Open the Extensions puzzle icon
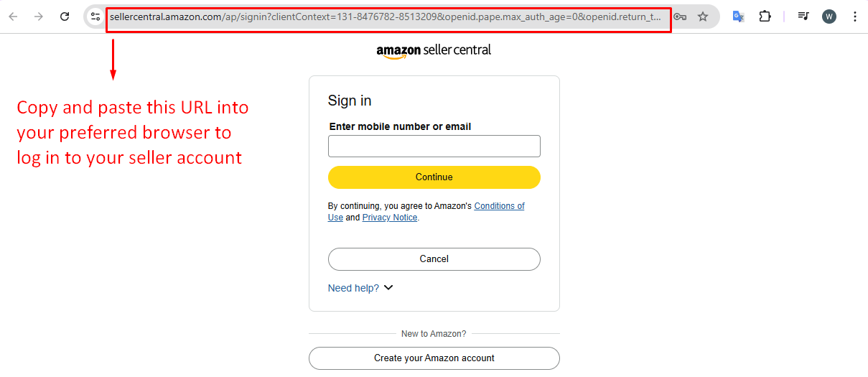This screenshot has width=868, height=377. 765,17
